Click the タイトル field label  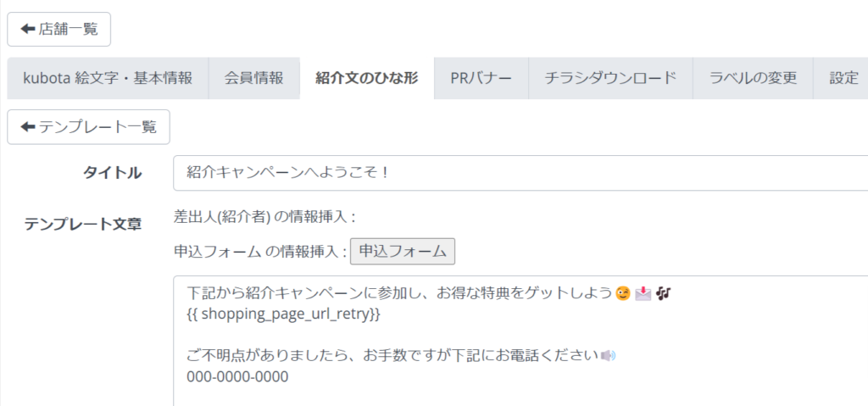pyautogui.click(x=113, y=174)
